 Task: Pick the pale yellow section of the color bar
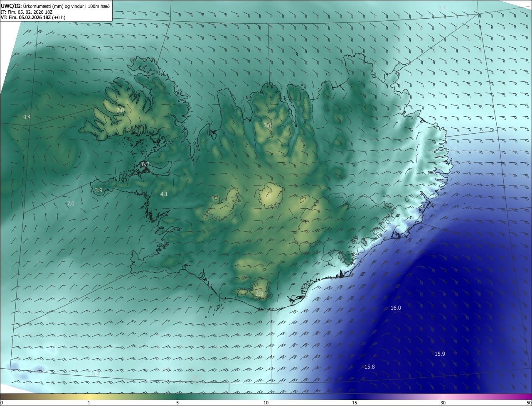coord(89,396)
